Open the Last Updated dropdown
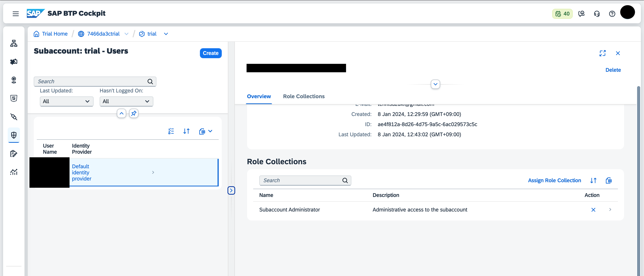Screen dimensions: 644x276 [67, 101]
